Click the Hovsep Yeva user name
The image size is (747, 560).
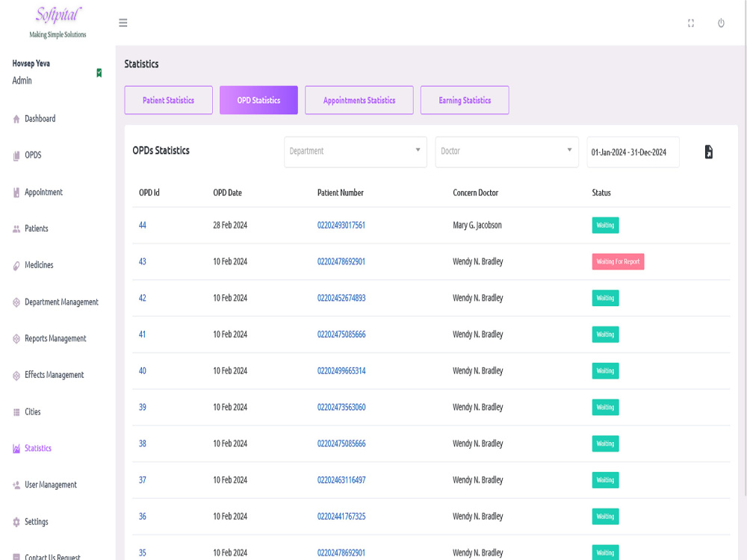pos(31,63)
